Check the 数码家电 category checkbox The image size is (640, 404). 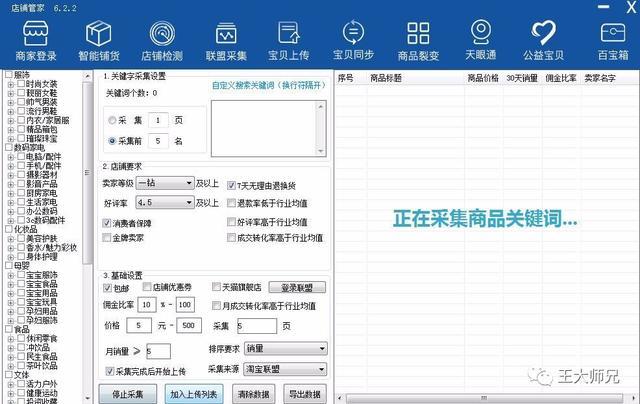point(9,147)
